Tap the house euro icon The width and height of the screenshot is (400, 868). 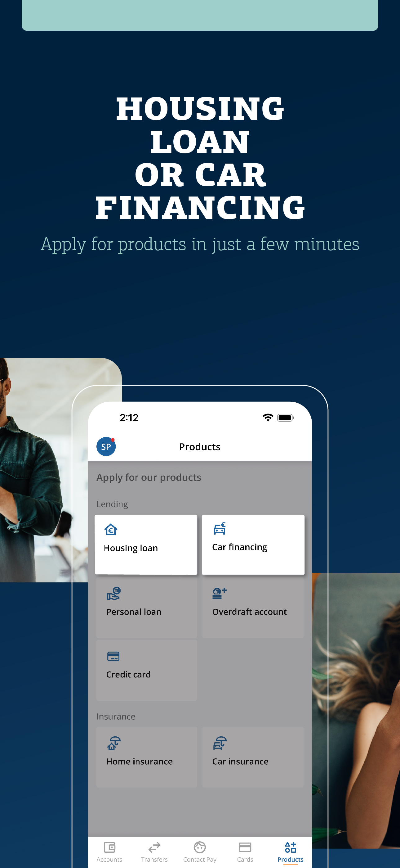coord(111,529)
